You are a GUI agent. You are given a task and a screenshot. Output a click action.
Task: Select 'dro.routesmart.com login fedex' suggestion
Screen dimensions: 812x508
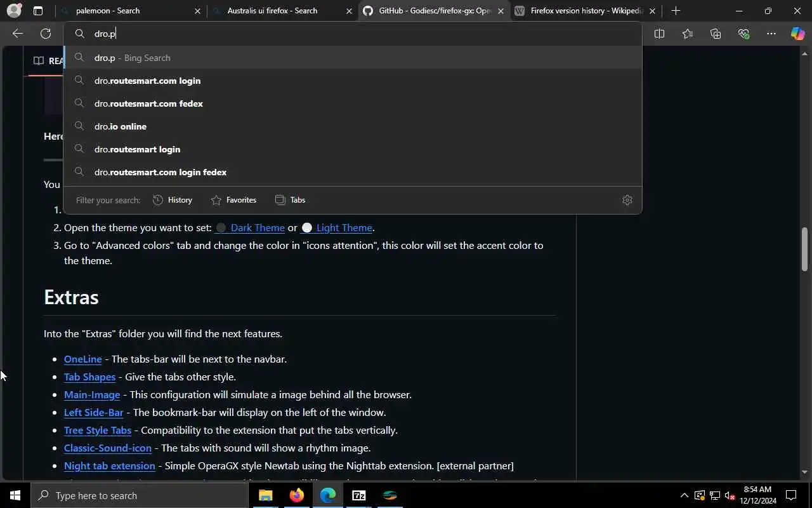click(353, 172)
